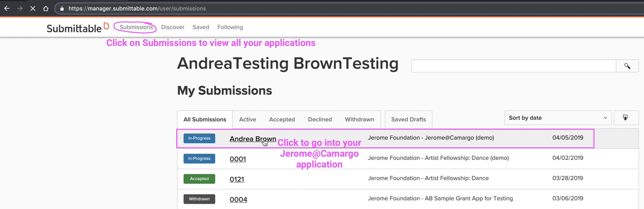Click the In-Progress badge for 0001

(199, 159)
